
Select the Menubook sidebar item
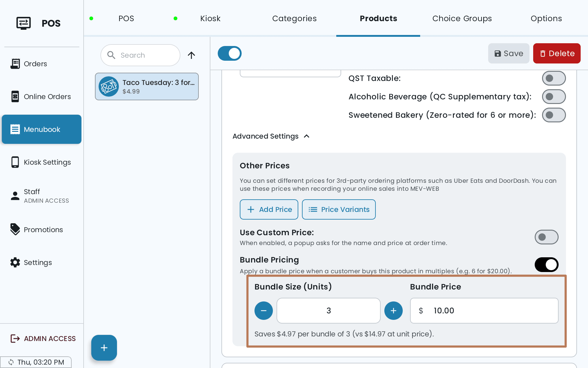click(42, 129)
